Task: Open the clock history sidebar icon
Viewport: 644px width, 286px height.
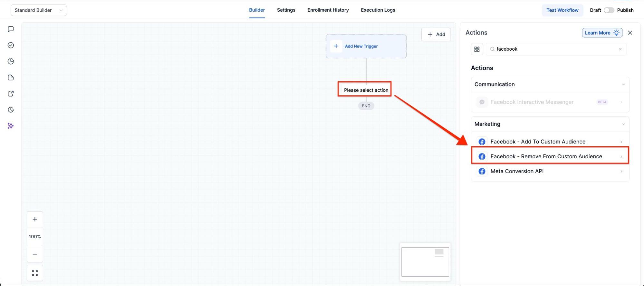Action: (x=11, y=110)
